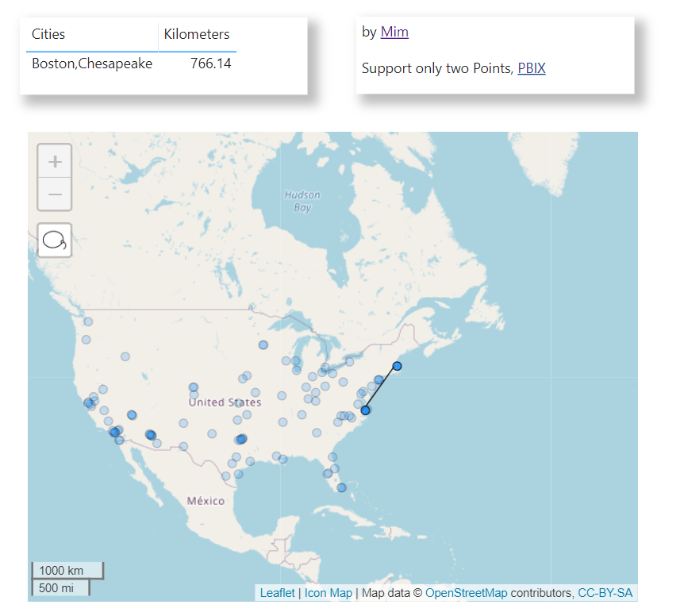Select the Boston,Chesapeake table row
684x616 pixels.
[x=92, y=64]
